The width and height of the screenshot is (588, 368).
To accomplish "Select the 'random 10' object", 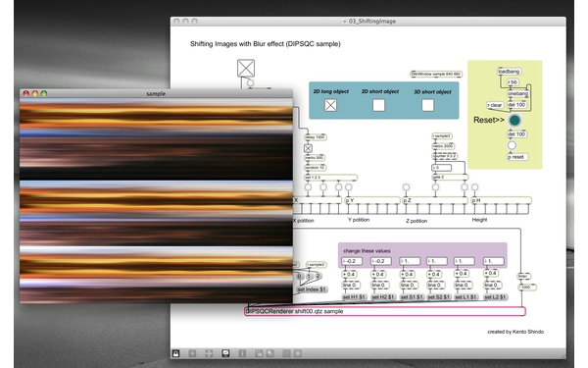I will click(315, 168).
